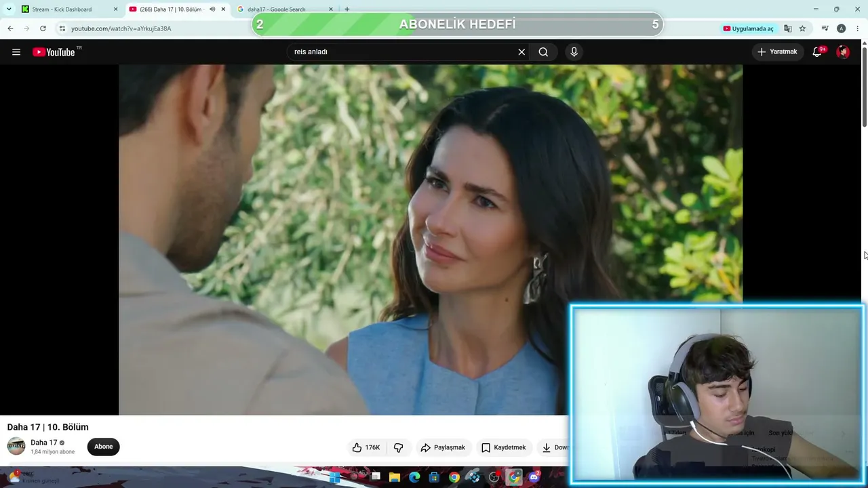Screen dimensions: 868x488
Task: Close the Google Search tab
Action: coord(331,9)
